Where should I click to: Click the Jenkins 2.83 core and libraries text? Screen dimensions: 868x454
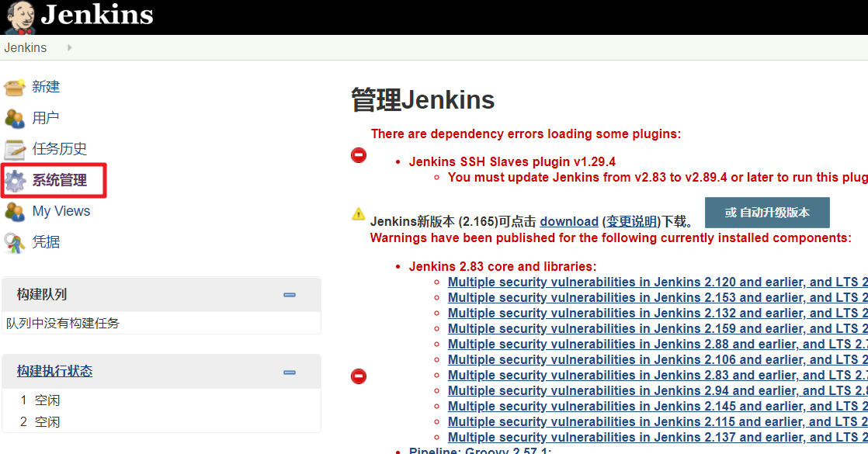point(502,266)
